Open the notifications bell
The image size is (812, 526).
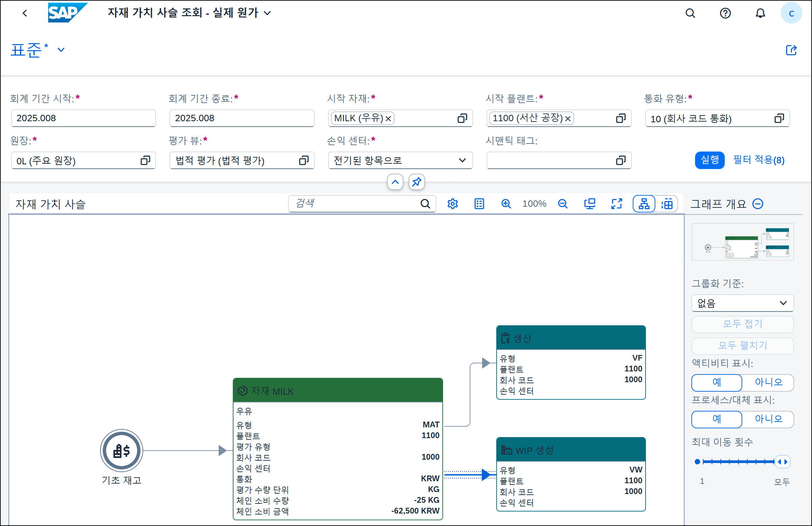[760, 13]
